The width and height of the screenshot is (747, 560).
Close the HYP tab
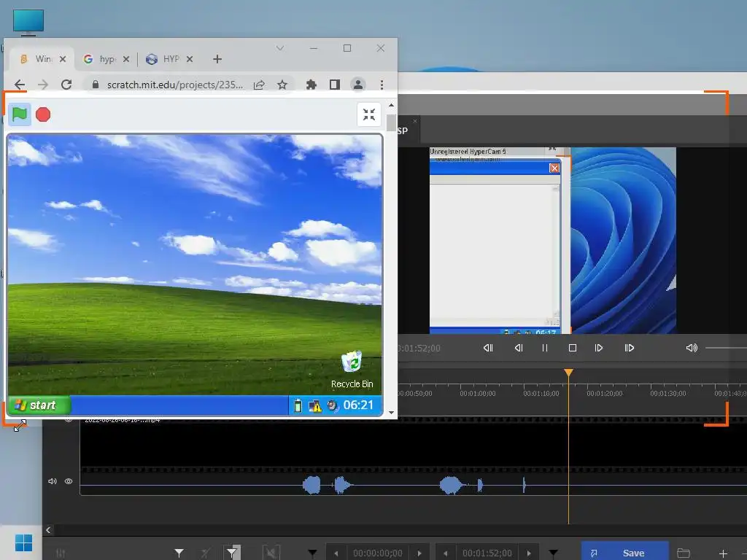click(190, 59)
